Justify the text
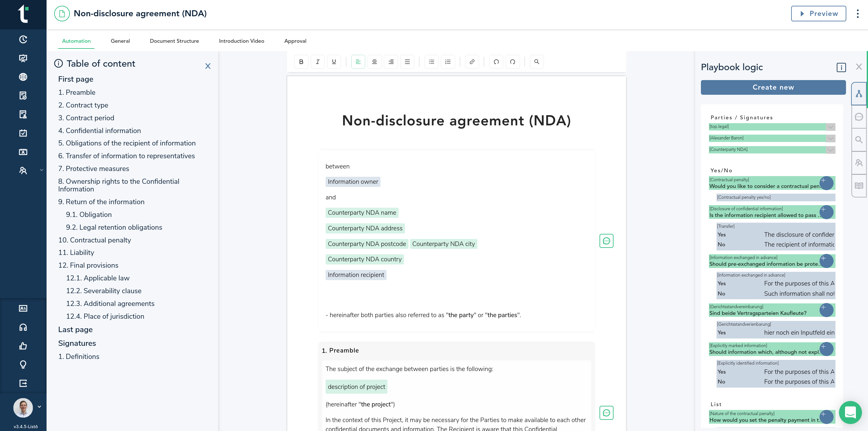Screen dimensions: 868x431 point(407,62)
